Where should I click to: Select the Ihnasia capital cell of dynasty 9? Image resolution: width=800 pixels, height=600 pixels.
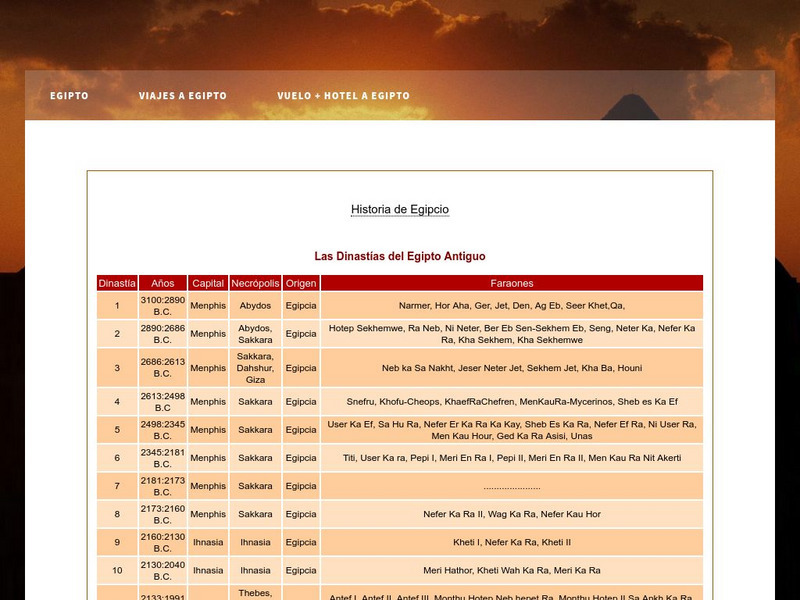[x=208, y=542]
